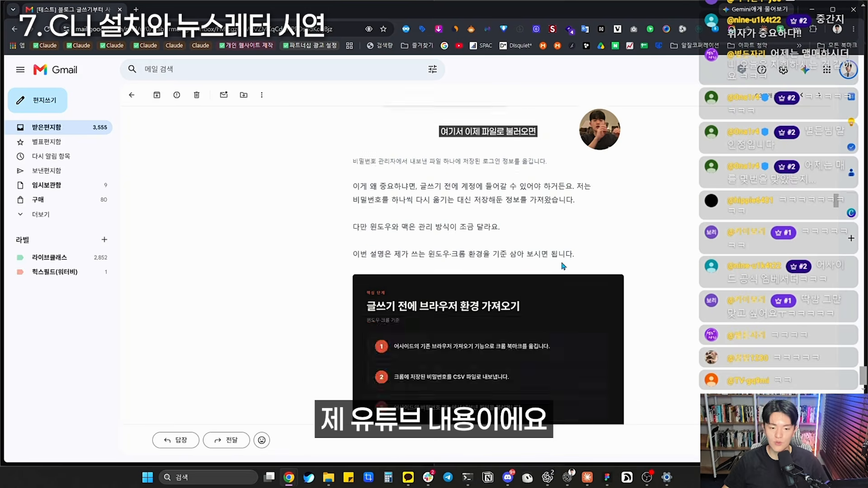
Task: Open the 개인 웹사이트 제작 bookmark
Action: tap(246, 46)
